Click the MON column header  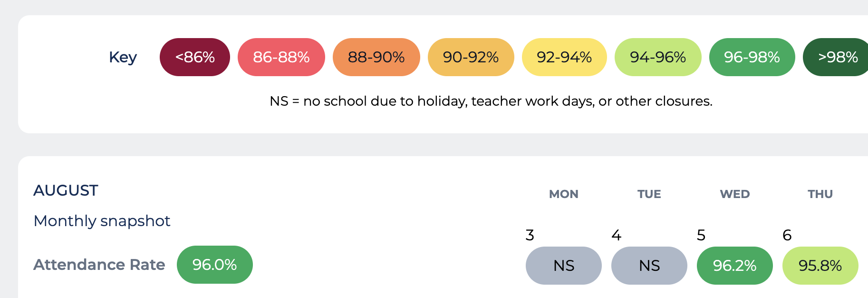pyautogui.click(x=564, y=194)
